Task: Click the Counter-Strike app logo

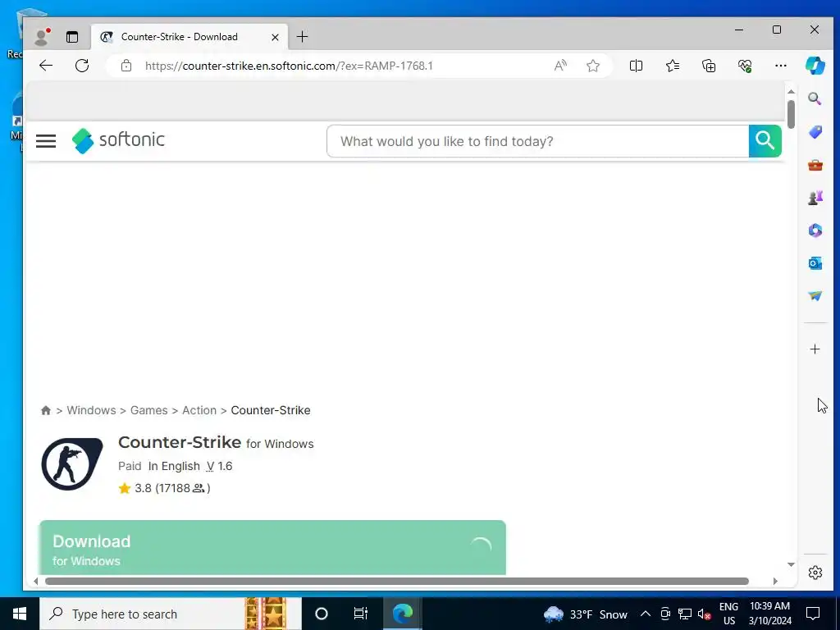Action: click(x=72, y=464)
